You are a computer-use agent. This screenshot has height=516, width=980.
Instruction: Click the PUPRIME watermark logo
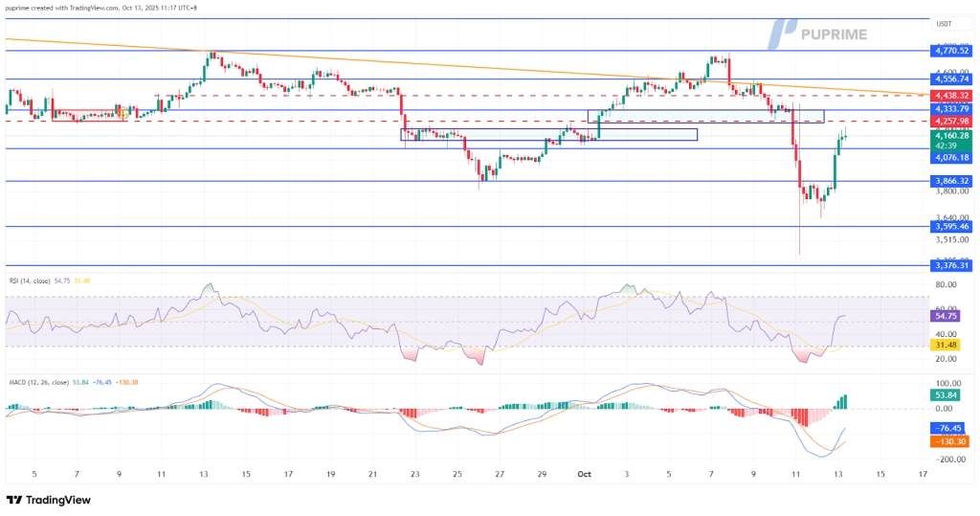[x=819, y=34]
